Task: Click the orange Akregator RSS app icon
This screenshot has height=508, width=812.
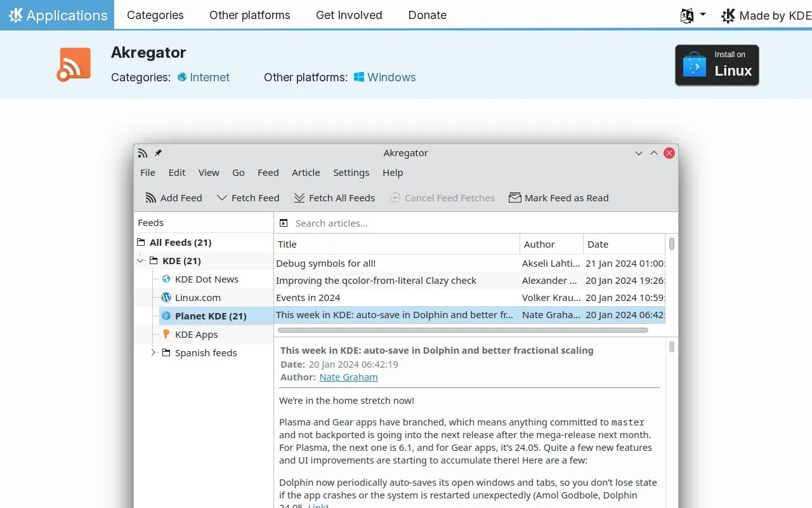Action: tap(74, 65)
